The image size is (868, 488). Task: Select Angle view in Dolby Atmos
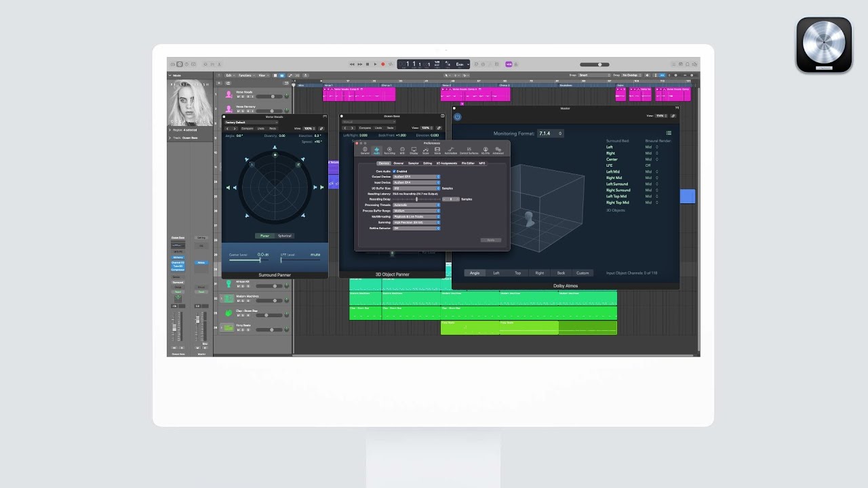point(475,273)
